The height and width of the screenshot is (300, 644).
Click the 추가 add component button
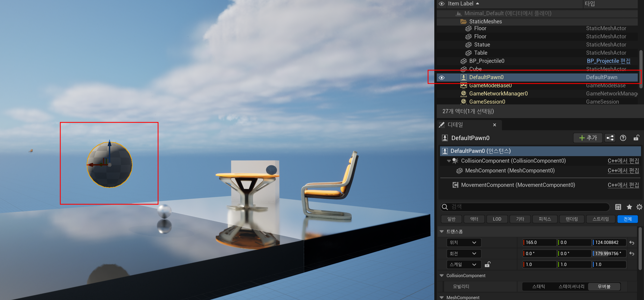pos(588,138)
